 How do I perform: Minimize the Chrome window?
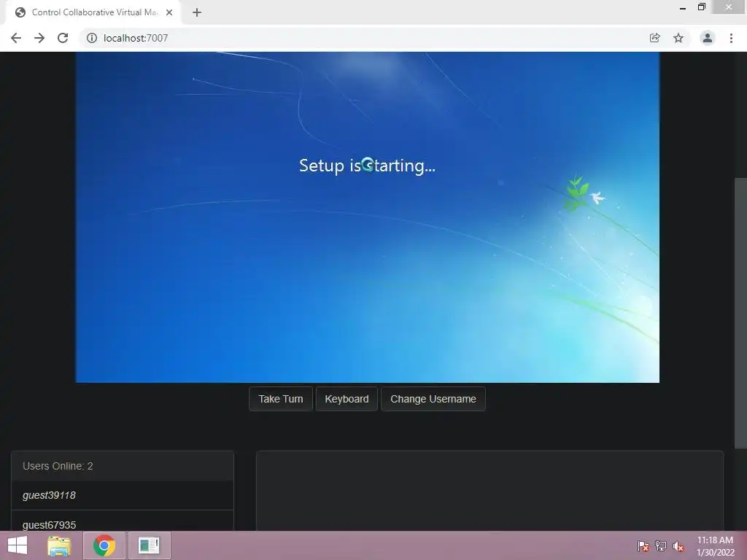683,7
